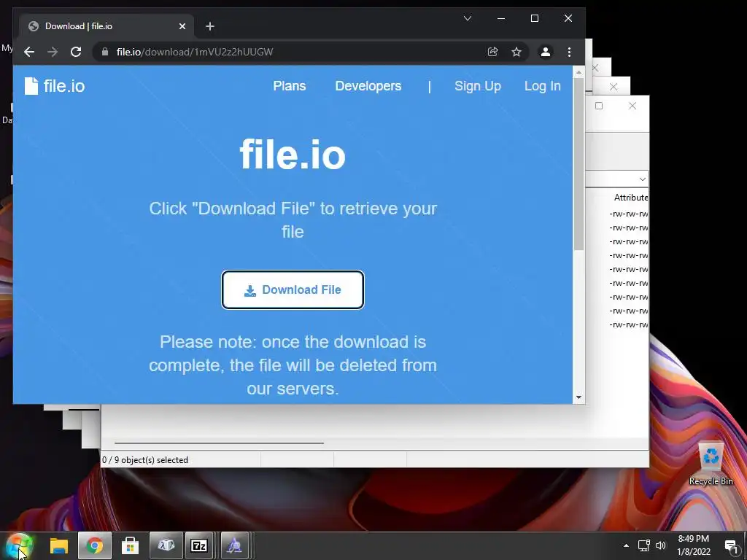Click the 7-Zip taskbar icon
Image resolution: width=747 pixels, height=560 pixels.
[198, 545]
